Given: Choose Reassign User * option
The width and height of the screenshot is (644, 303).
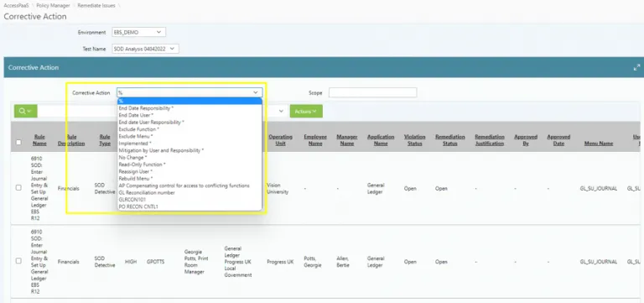Looking at the screenshot, I should coord(190,171).
